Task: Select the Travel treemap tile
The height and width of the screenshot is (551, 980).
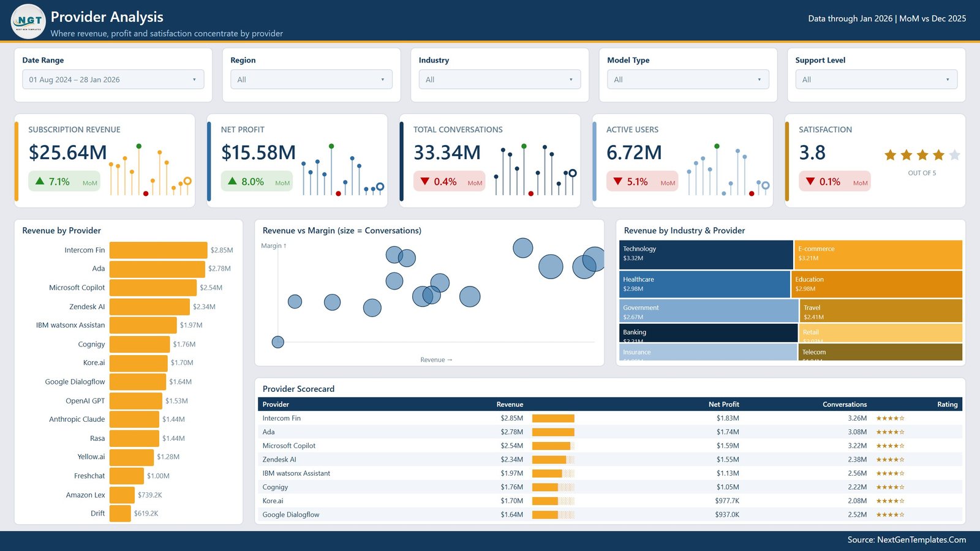Action: (x=881, y=311)
